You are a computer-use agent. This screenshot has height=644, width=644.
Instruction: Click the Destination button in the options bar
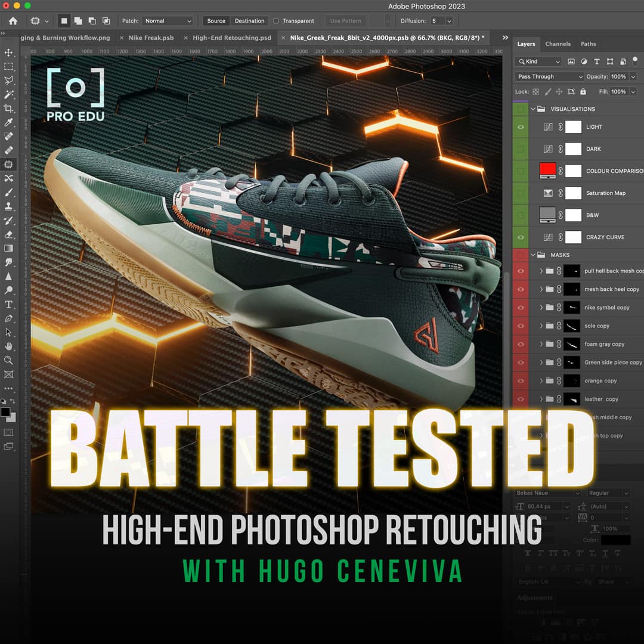(249, 20)
